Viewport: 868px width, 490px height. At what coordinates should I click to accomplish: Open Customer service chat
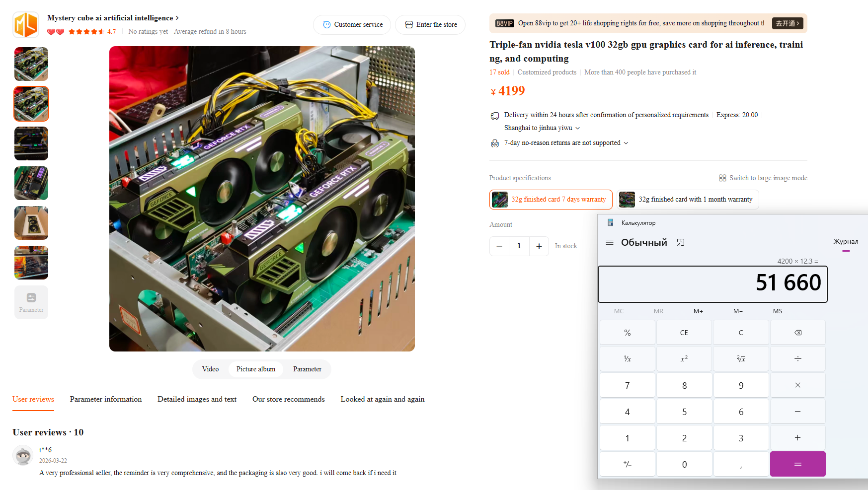pyautogui.click(x=352, y=25)
